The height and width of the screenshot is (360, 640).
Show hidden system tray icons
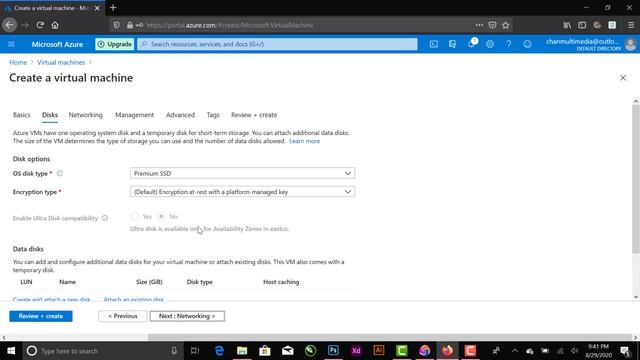point(514,351)
